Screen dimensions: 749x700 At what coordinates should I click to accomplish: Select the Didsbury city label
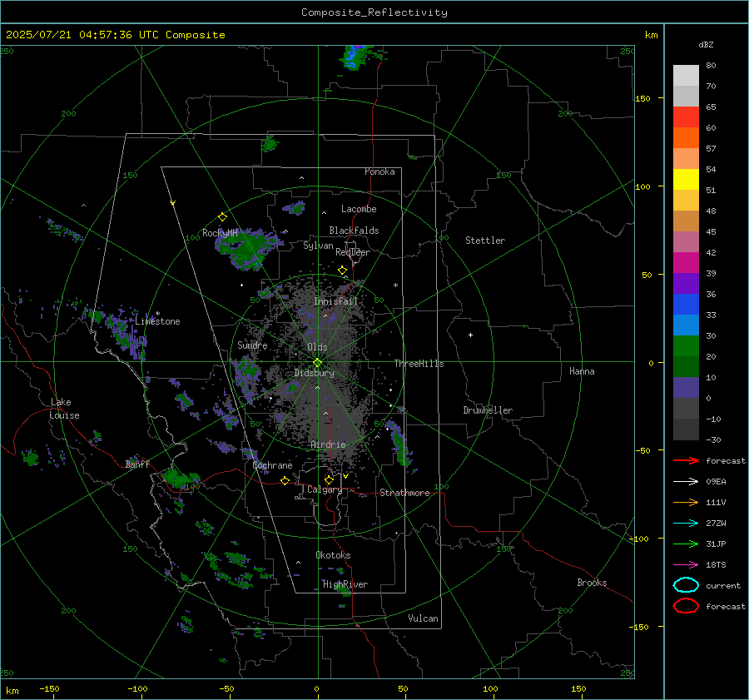tap(314, 373)
